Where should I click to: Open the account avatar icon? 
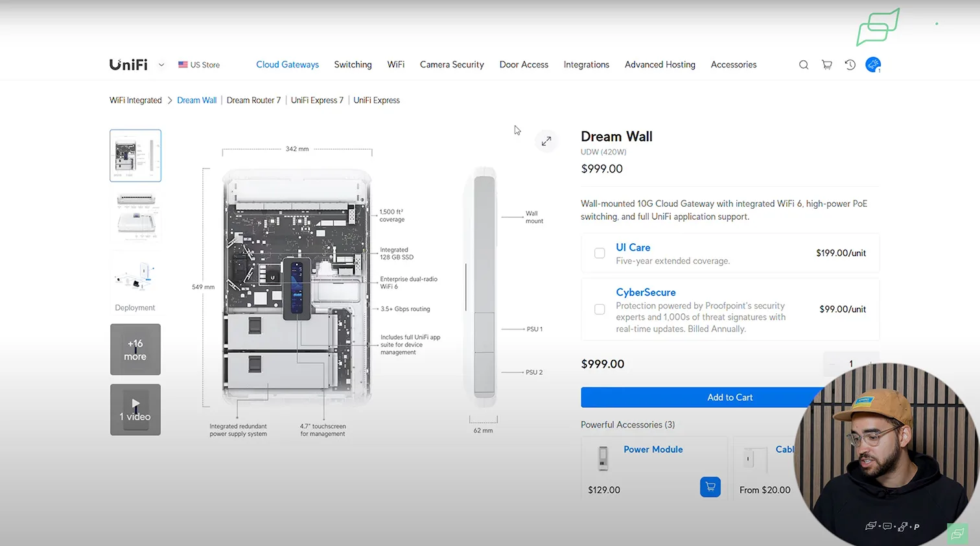coord(873,64)
